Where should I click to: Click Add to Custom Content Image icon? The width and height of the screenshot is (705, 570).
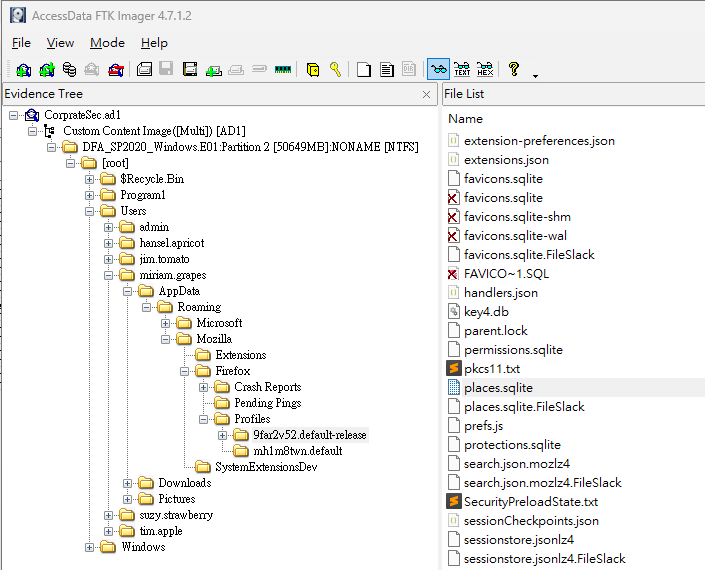(214, 70)
